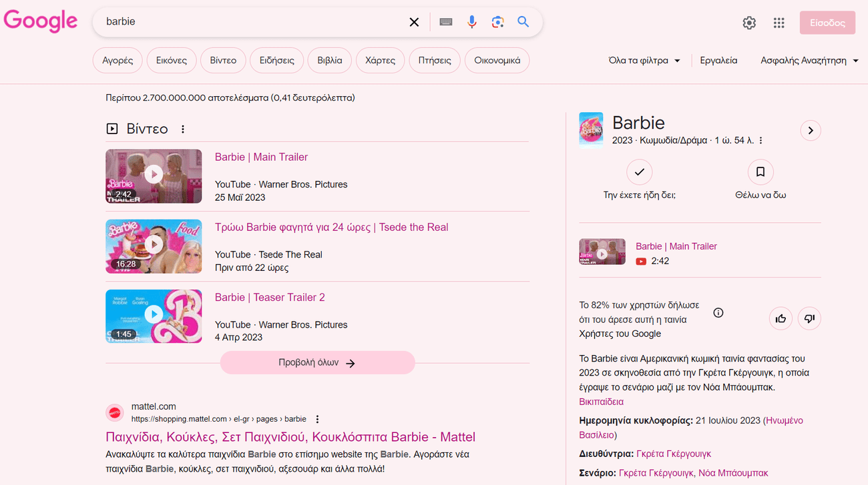Click 'Προβολή όλων' to view all videos
The width and height of the screenshot is (868, 485).
tap(317, 363)
